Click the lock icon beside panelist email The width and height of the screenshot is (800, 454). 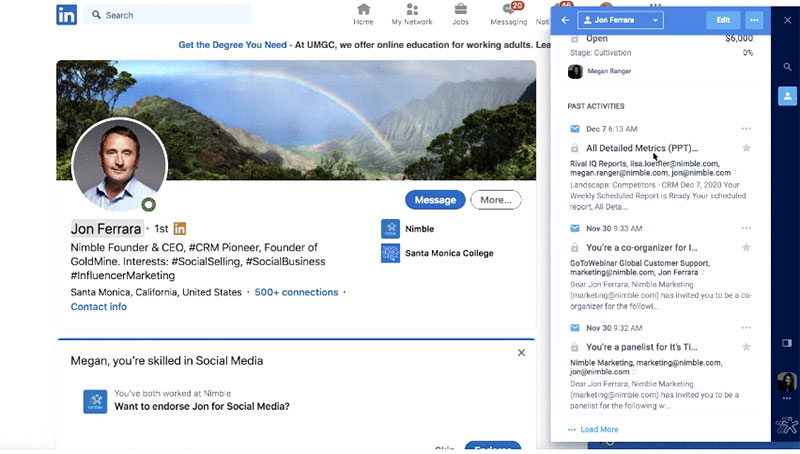coord(574,347)
